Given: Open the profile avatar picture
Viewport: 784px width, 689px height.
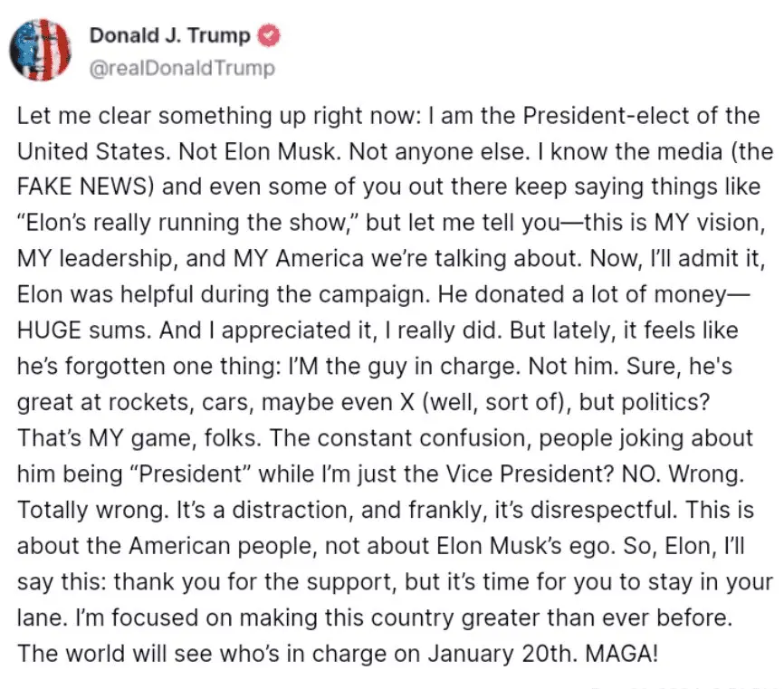Looking at the screenshot, I should [40, 48].
